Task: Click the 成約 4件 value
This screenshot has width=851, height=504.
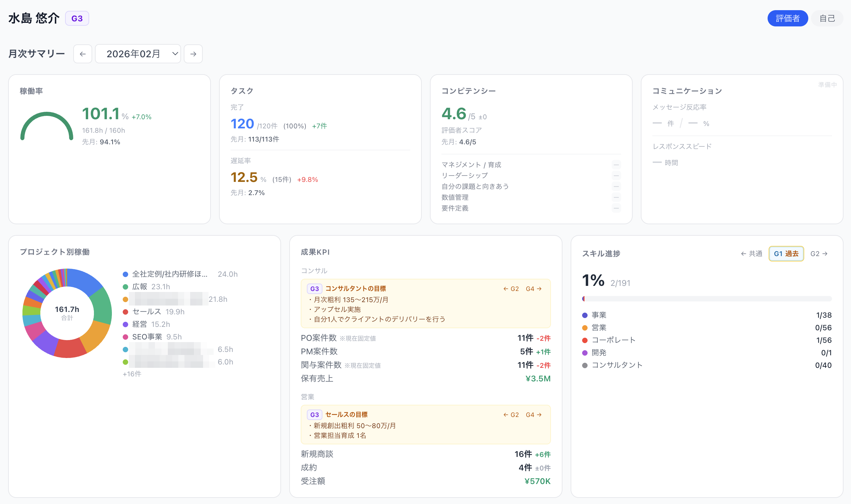Action: (525, 468)
